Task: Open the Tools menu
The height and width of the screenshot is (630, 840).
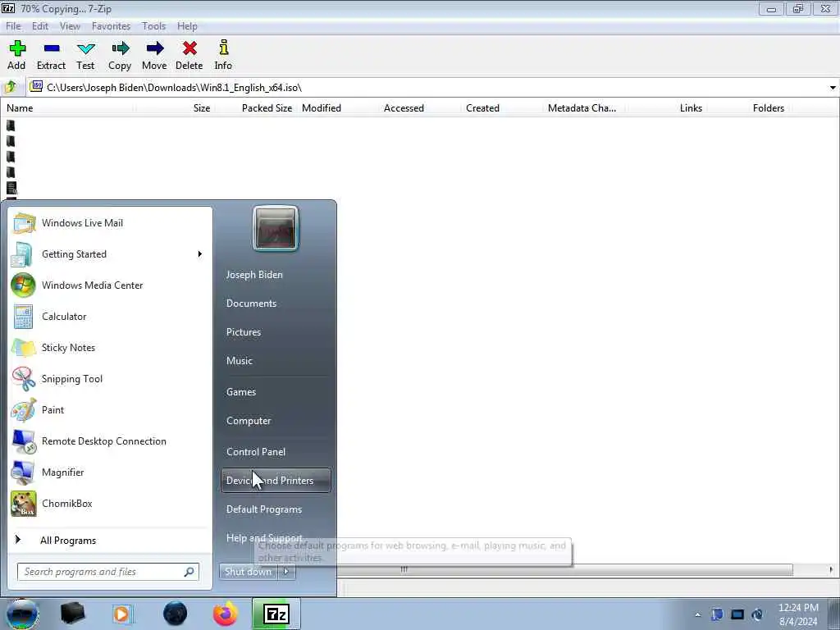Action: pyautogui.click(x=153, y=26)
